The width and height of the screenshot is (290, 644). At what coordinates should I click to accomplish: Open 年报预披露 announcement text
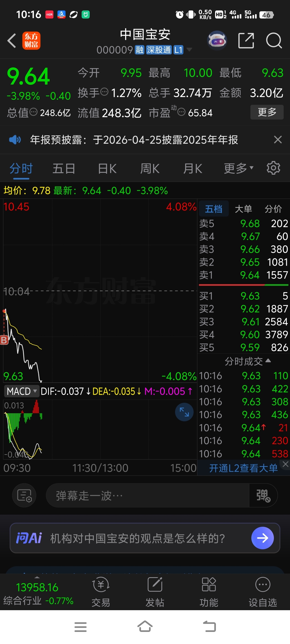(x=134, y=140)
